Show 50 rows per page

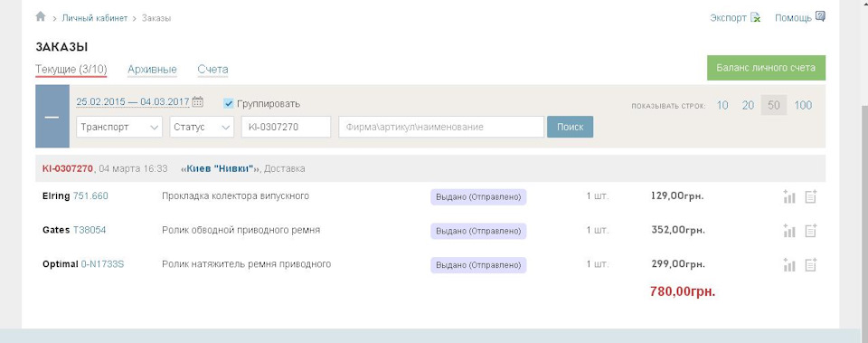click(x=774, y=105)
